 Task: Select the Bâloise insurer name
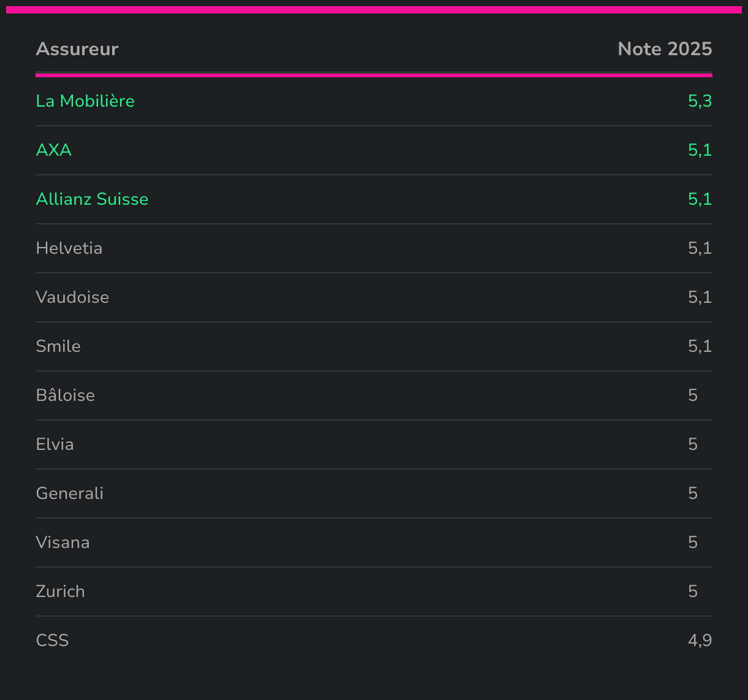pyautogui.click(x=66, y=395)
